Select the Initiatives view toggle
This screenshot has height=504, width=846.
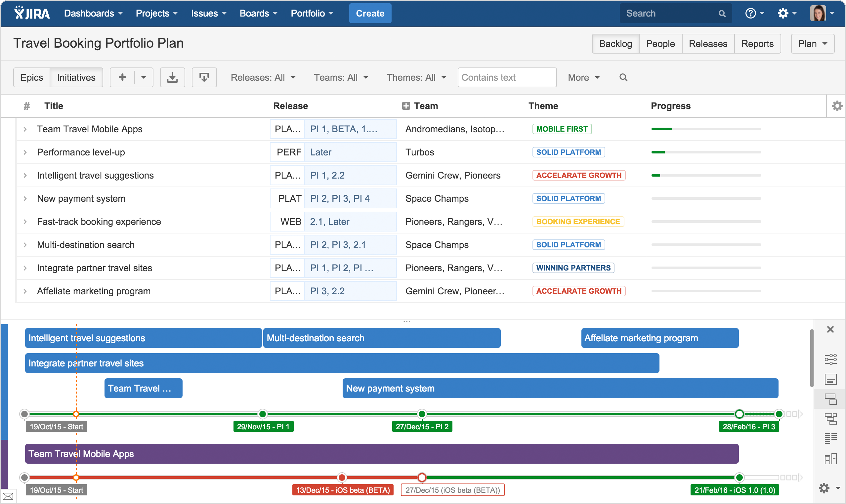76,77
